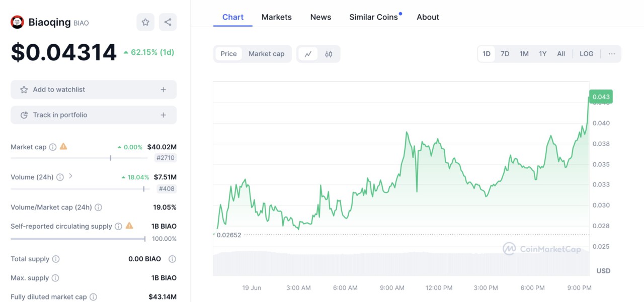Screen dimensions: 644x302
Task: Switch to the Markets tab
Action: 276,17
